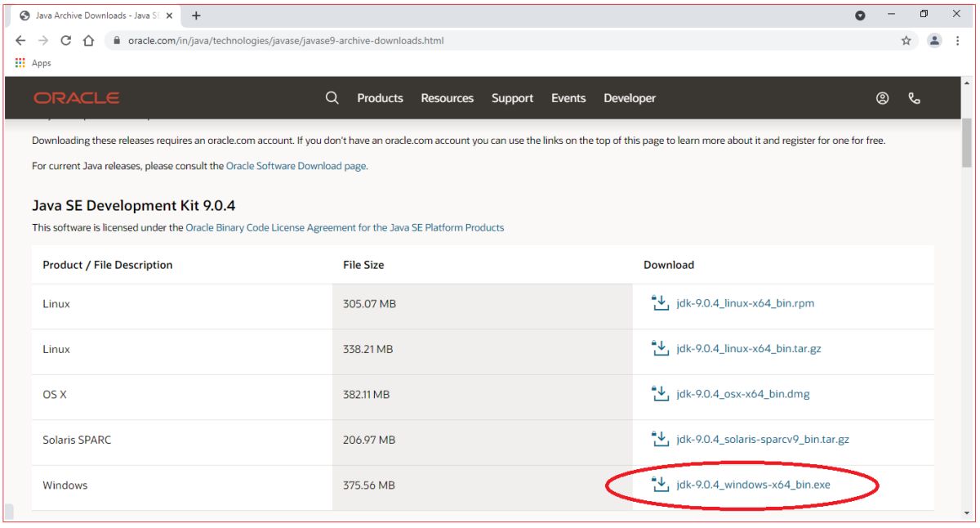Open the Oracle account profile icon

tap(882, 98)
